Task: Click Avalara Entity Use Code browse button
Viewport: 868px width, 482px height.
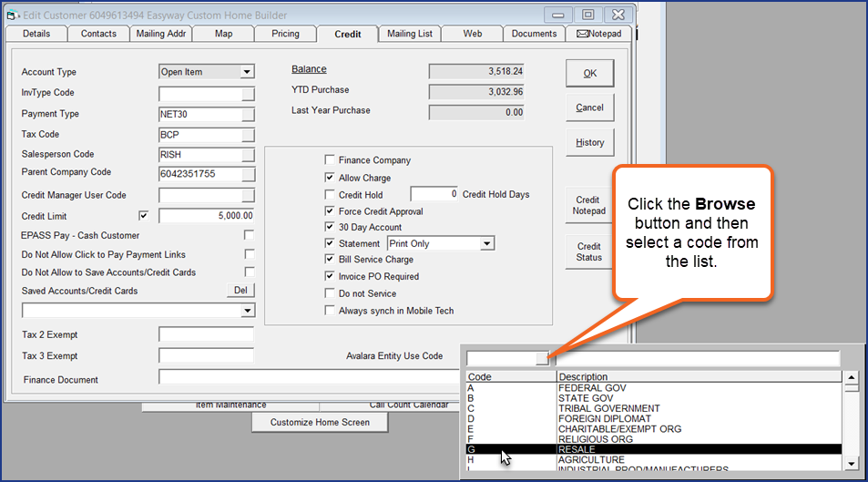Action: click(543, 358)
